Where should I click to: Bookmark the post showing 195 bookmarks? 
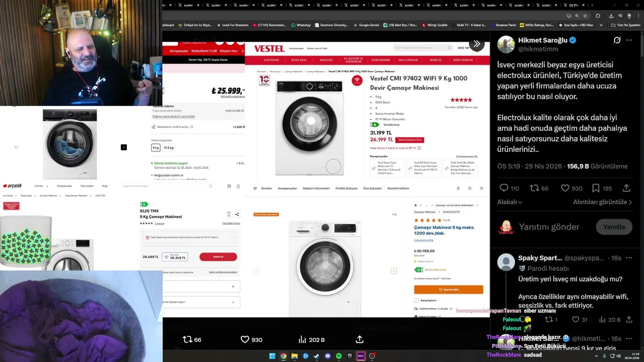pyautogui.click(x=596, y=188)
